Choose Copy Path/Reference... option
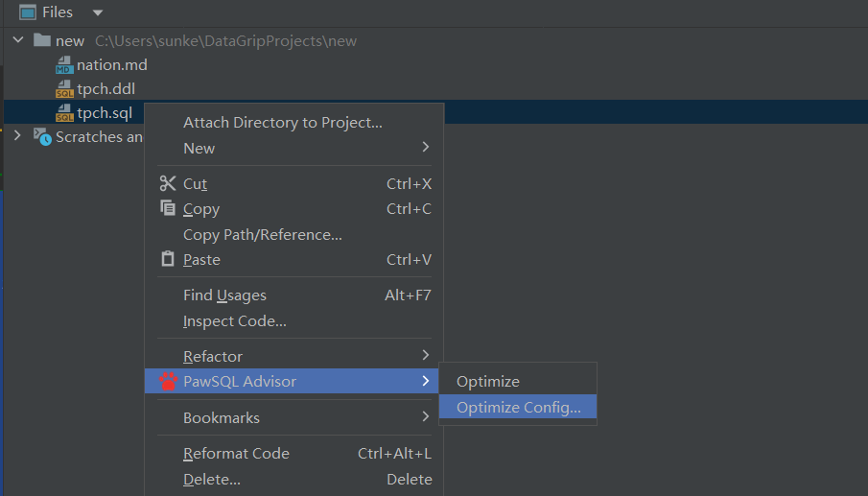The height and width of the screenshot is (496, 868). (x=262, y=234)
